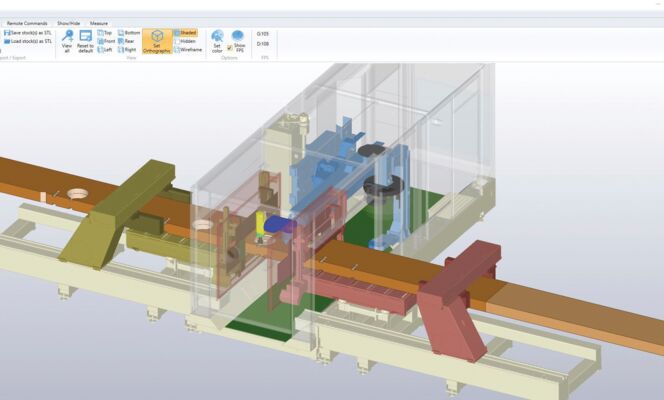Open the Remote Commands tab
The image size is (664, 400).
tap(26, 22)
